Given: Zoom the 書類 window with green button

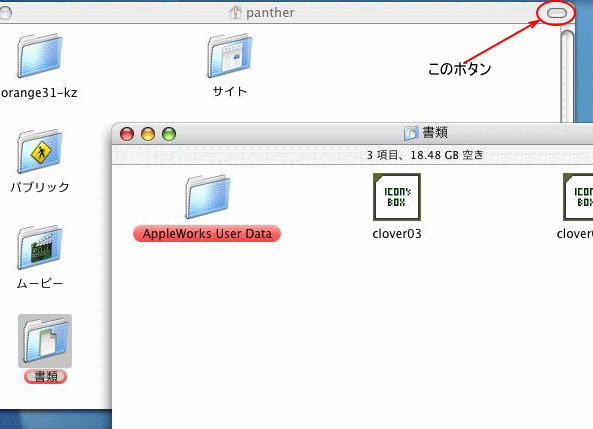Looking at the screenshot, I should coord(169,134).
